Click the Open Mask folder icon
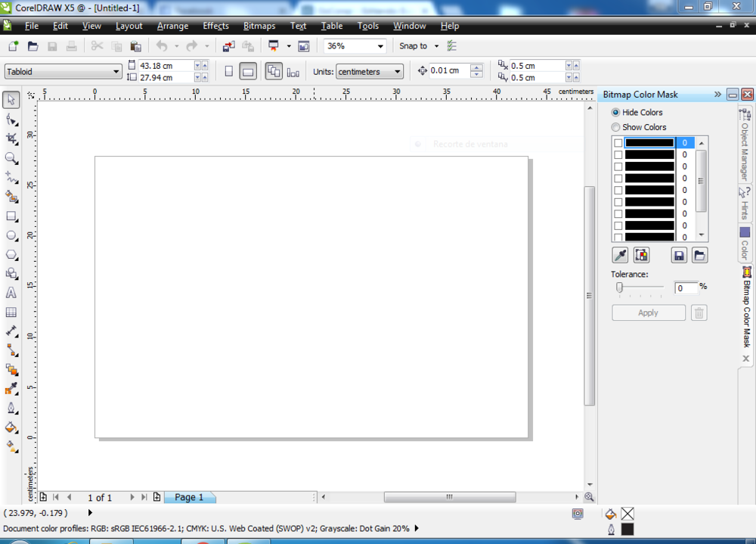Image resolution: width=756 pixels, height=544 pixels. click(x=699, y=255)
